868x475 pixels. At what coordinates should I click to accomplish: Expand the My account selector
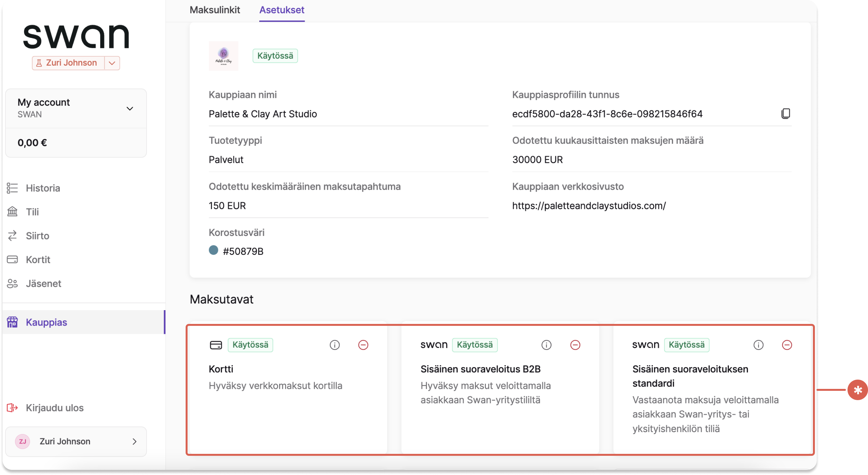pos(129,109)
